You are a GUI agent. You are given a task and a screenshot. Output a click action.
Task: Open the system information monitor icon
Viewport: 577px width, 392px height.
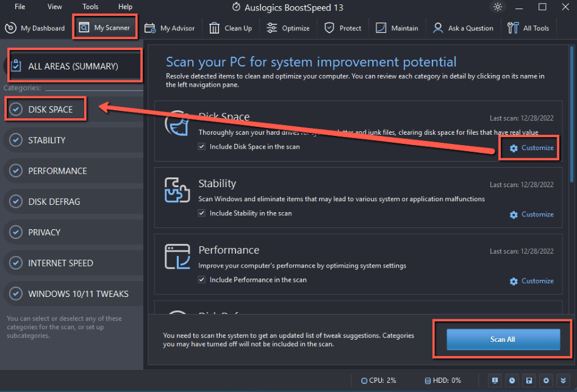pyautogui.click(x=495, y=380)
